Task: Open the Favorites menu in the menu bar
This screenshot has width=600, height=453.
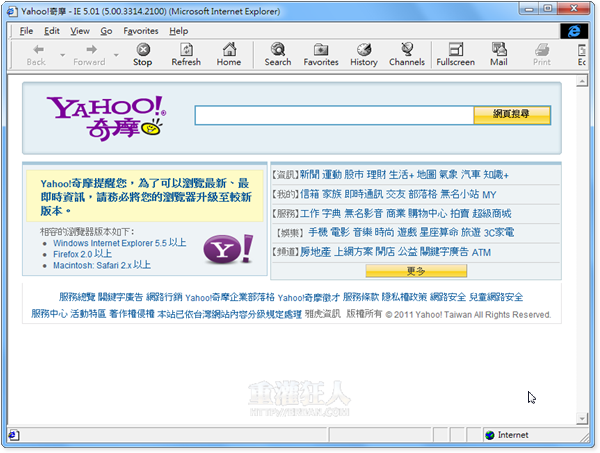Action: [x=141, y=31]
